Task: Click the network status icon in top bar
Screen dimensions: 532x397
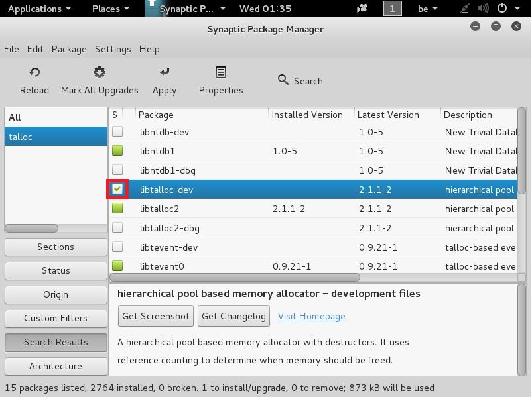Action: click(x=465, y=8)
